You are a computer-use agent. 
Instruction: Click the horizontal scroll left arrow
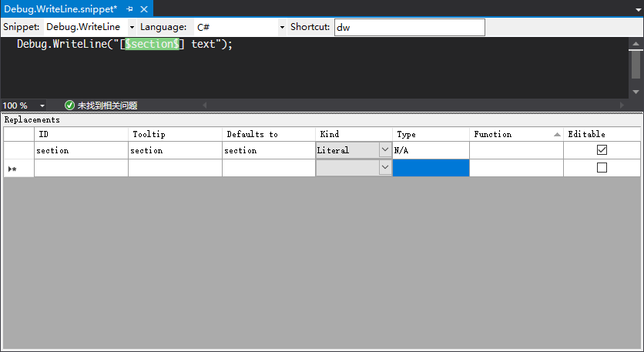pyautogui.click(x=204, y=105)
